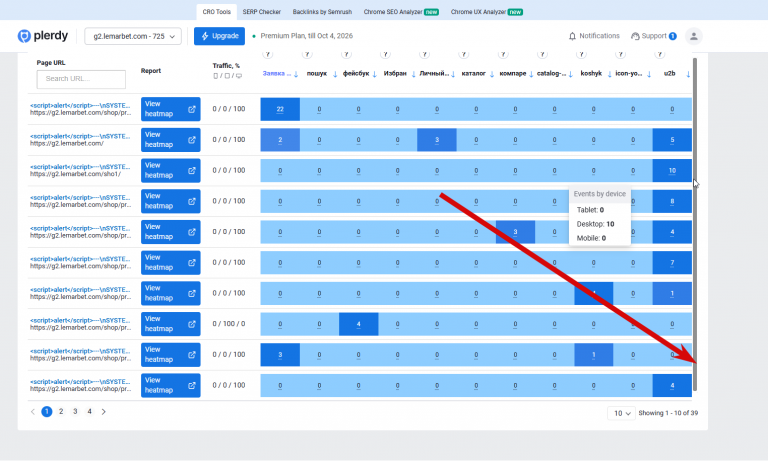Click the heatmap cell showing 22

click(x=280, y=109)
